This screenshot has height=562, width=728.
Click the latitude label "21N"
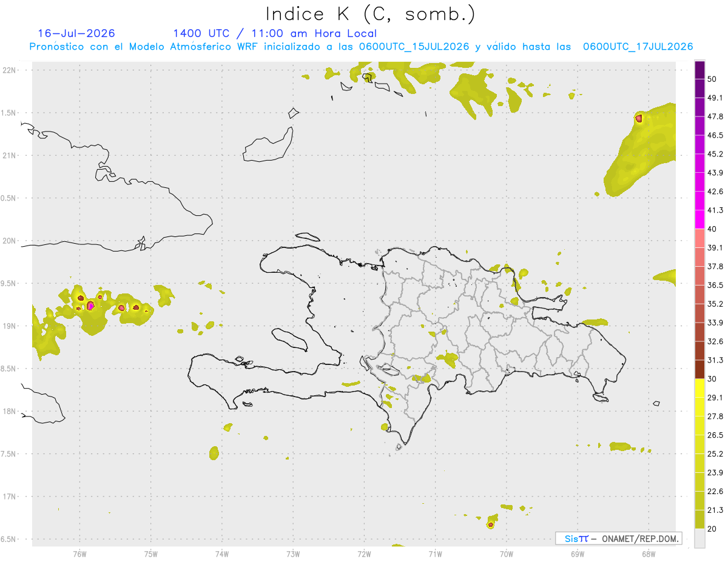[10, 155]
